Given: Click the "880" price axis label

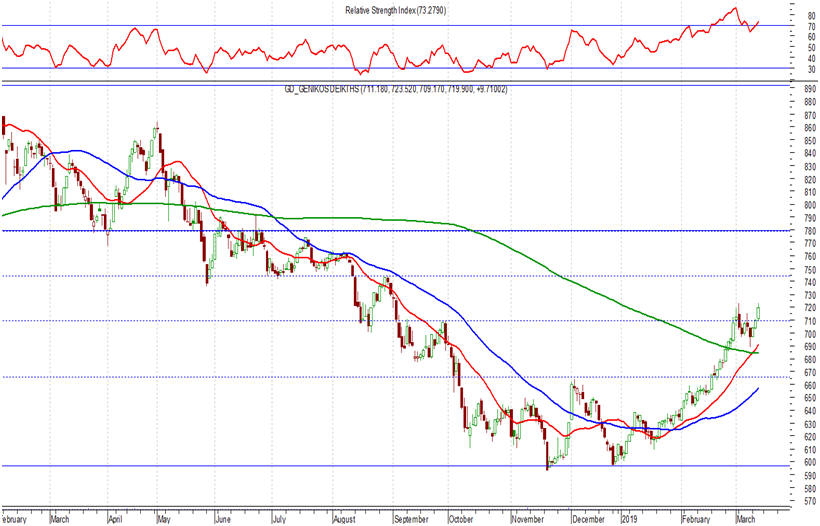Looking at the screenshot, I should click(x=810, y=102).
